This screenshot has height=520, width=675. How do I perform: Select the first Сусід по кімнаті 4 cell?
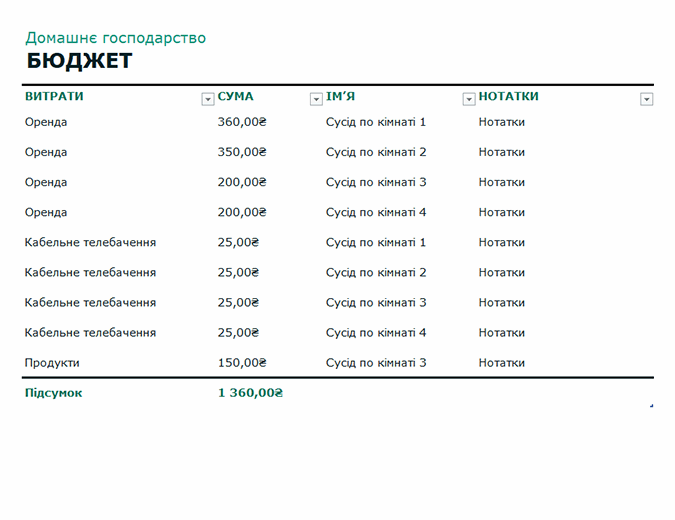click(x=376, y=212)
